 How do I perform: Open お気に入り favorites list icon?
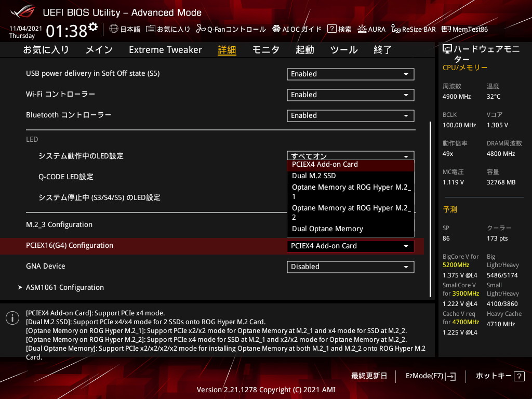(150, 29)
